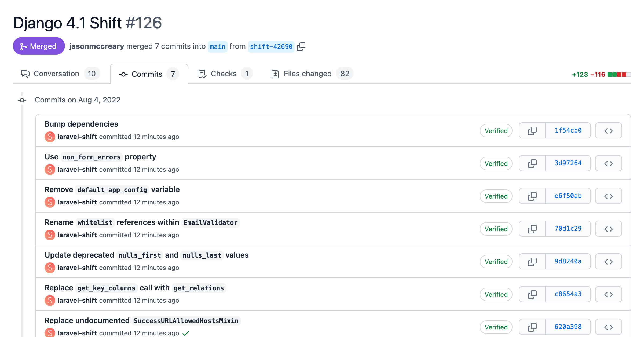Viewport: 644px width, 337px height.
Task: Copy full SHA for commit e6f50ab
Action: click(x=532, y=196)
